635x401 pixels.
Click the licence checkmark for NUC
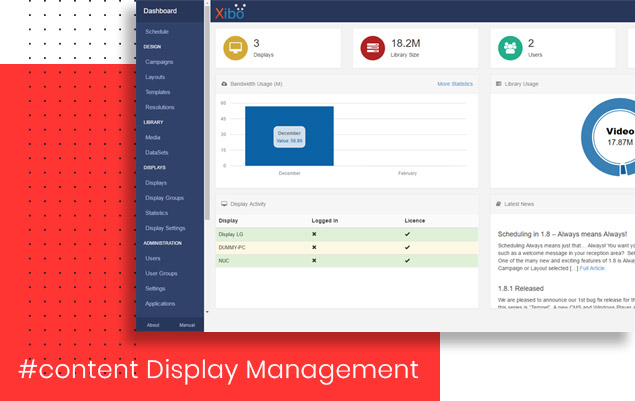tap(407, 260)
